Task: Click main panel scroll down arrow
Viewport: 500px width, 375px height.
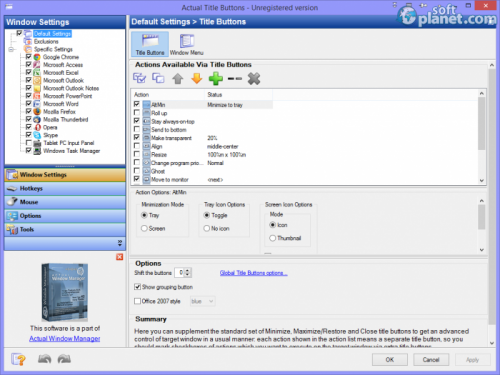Action: [492, 343]
